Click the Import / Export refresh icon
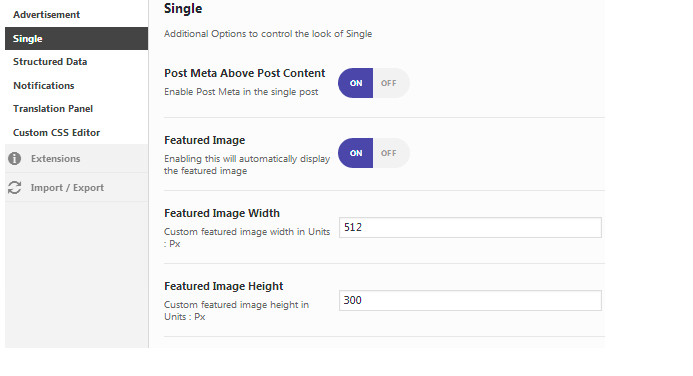The image size is (693, 376). coord(15,187)
